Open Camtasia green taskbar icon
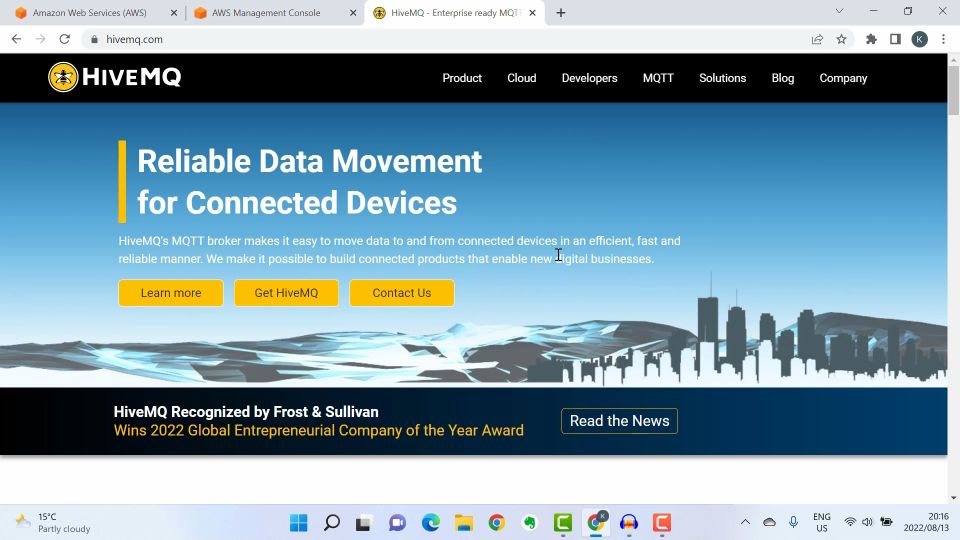Image resolution: width=960 pixels, height=540 pixels. click(x=563, y=522)
